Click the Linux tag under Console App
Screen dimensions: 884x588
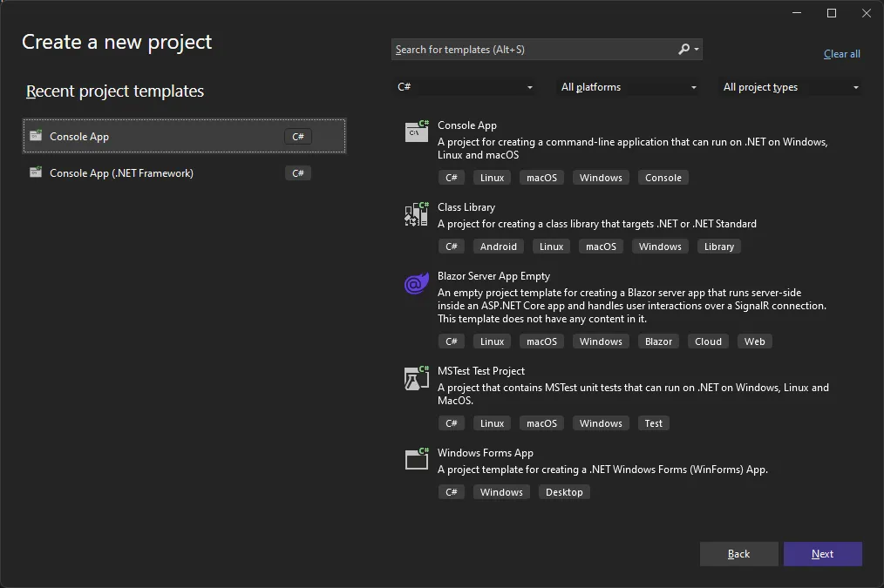[x=492, y=177]
